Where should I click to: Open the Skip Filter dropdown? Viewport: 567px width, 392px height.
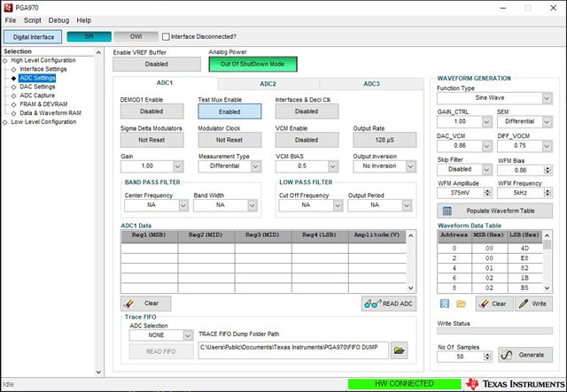[x=486, y=169]
